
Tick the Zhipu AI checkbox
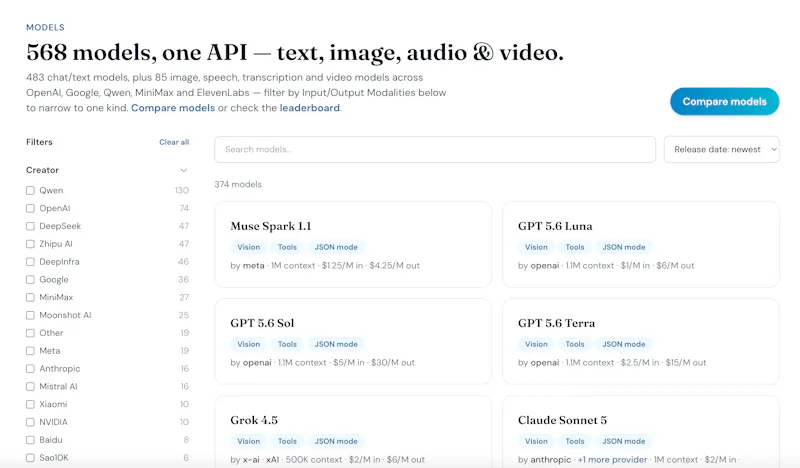[30, 244]
